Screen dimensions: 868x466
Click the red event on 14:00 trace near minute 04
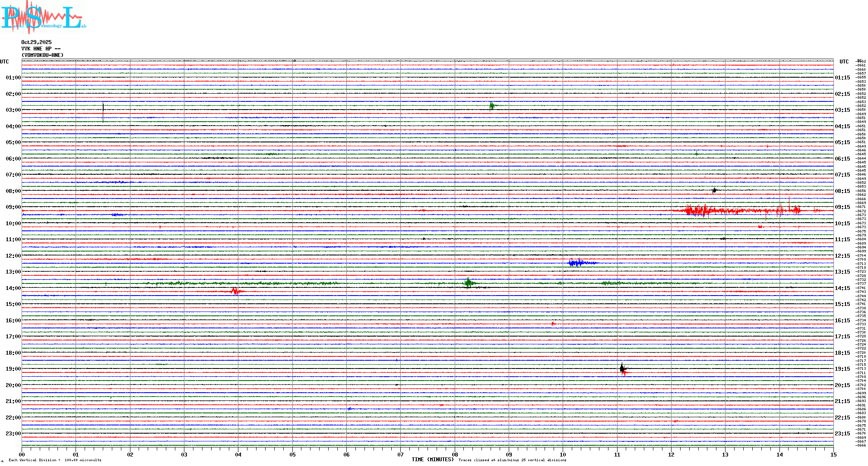(x=235, y=291)
